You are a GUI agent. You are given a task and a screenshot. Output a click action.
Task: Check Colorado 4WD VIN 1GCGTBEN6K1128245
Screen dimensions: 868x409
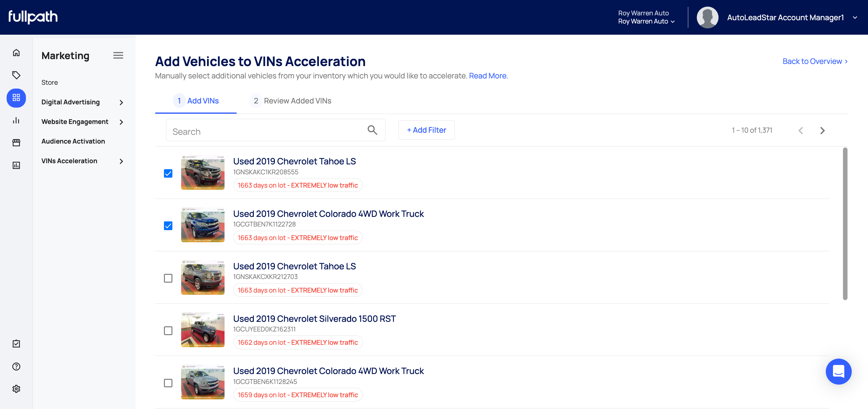click(168, 383)
